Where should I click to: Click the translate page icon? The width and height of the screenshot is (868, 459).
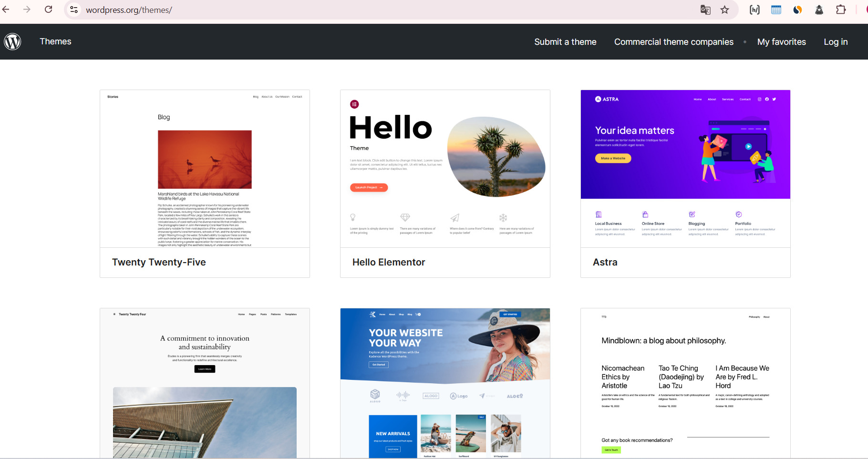[705, 10]
